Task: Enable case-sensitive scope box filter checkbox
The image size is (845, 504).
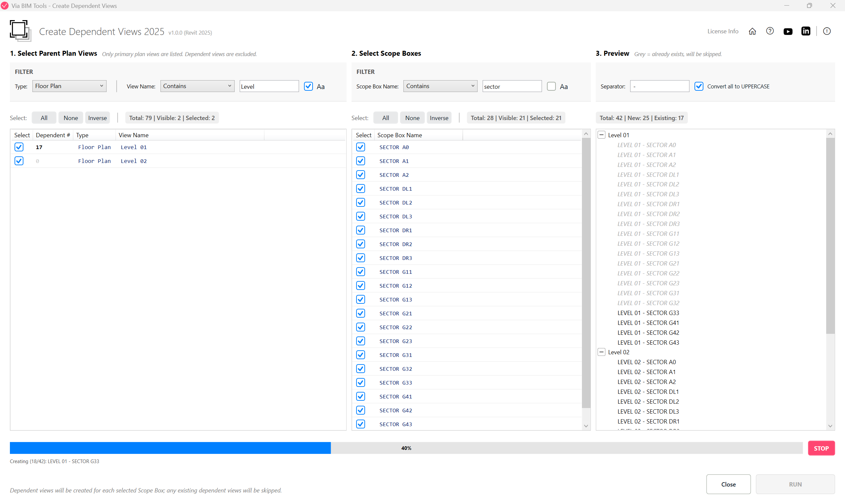Action: [x=551, y=86]
